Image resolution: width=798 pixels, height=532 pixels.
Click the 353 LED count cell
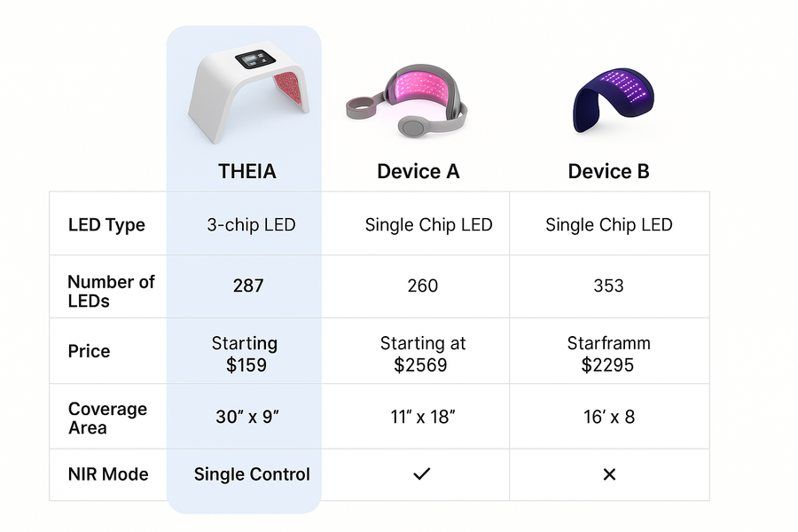click(608, 286)
